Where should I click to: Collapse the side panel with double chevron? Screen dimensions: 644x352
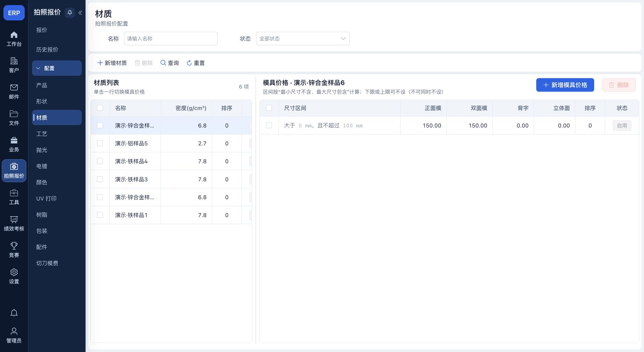pos(80,13)
